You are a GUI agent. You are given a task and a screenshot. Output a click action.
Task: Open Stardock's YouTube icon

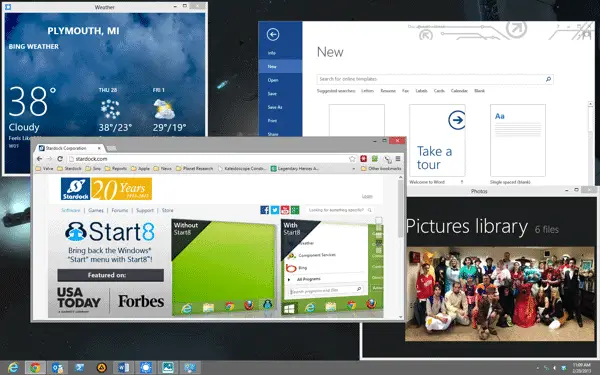pyautogui.click(x=285, y=210)
